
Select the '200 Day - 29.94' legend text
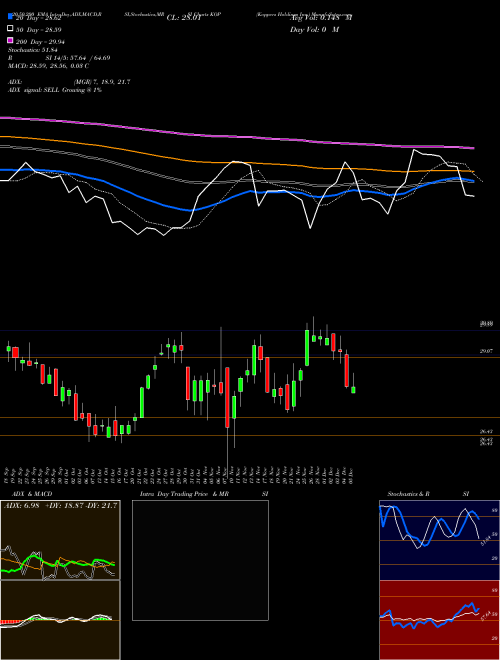[40, 42]
